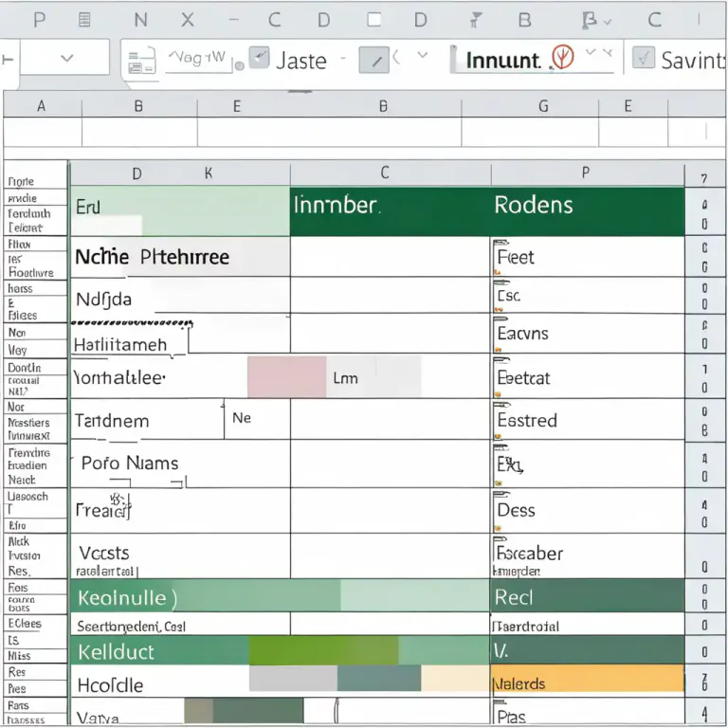The width and height of the screenshot is (728, 728).
Task: Click the P letter icon in top toolbar
Action: [x=40, y=20]
